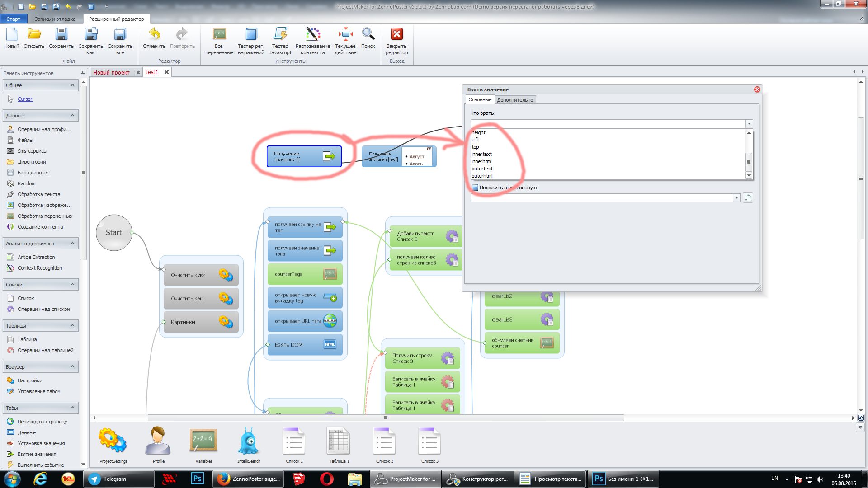Image resolution: width=868 pixels, height=488 pixels.
Task: Switch to Новый проект document tab
Action: pos(111,72)
